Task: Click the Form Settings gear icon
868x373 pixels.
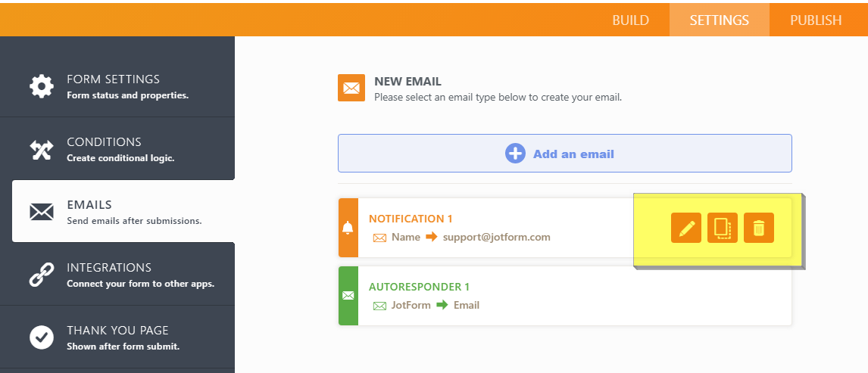Action: (x=42, y=86)
